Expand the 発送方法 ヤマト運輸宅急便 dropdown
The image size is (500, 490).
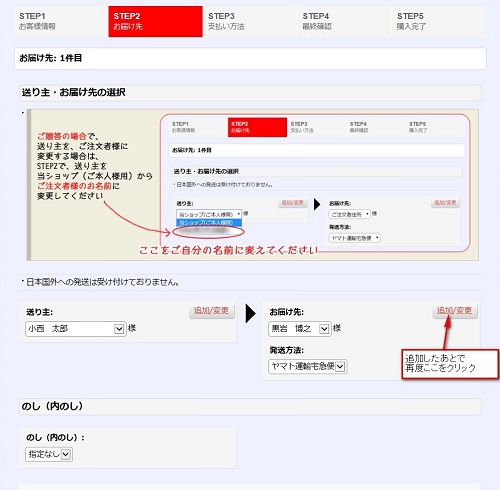click(307, 366)
